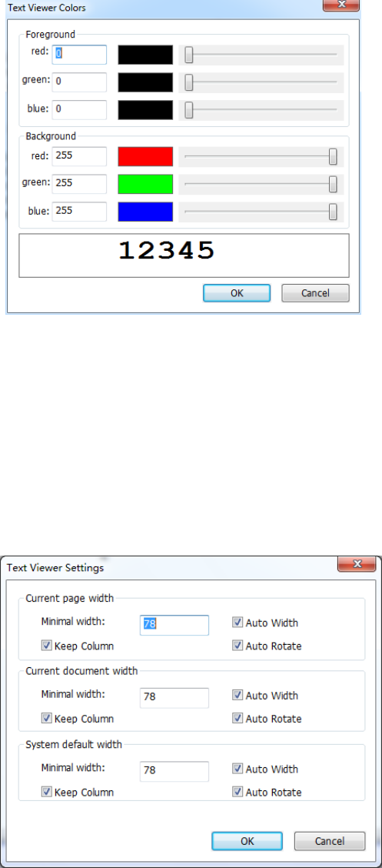This screenshot has width=382, height=868.
Task: Uncheck Auto Width under Current page width
Action: coord(238,623)
